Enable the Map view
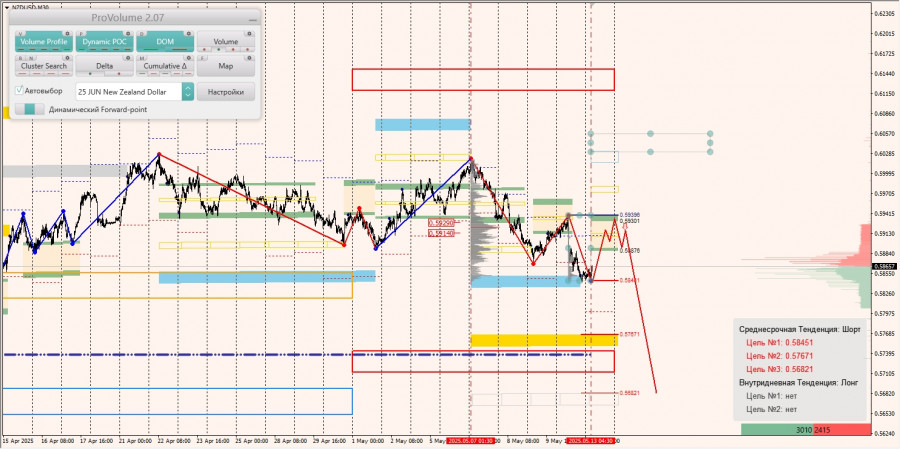 click(x=226, y=66)
